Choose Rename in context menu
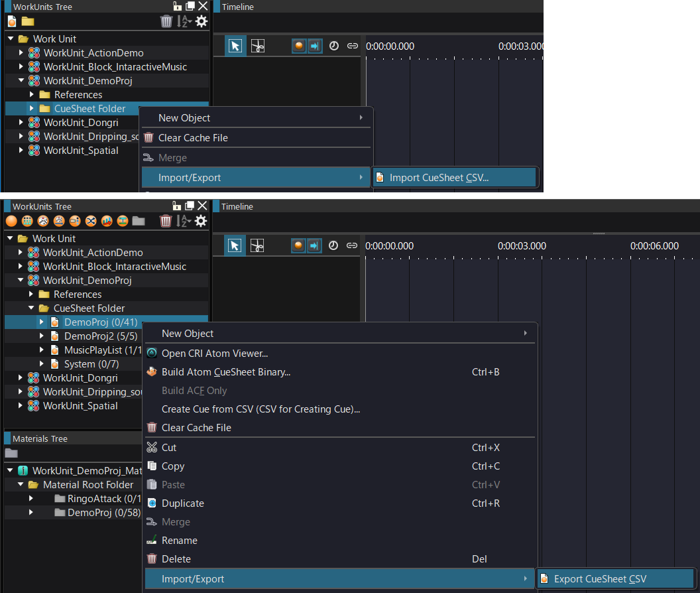Image resolution: width=700 pixels, height=593 pixels. point(340,541)
